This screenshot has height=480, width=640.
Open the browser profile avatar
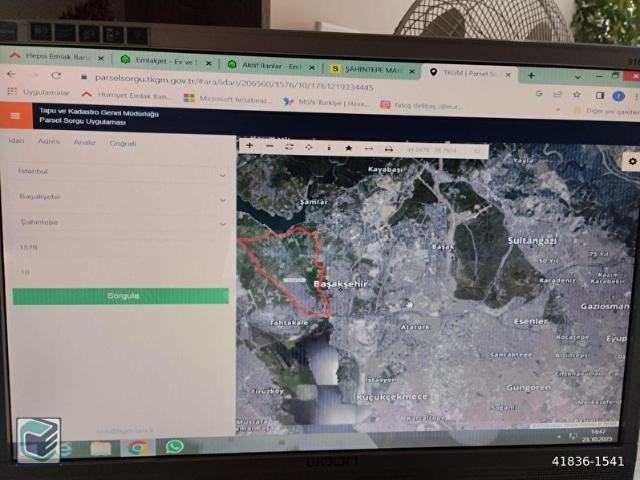(618, 96)
